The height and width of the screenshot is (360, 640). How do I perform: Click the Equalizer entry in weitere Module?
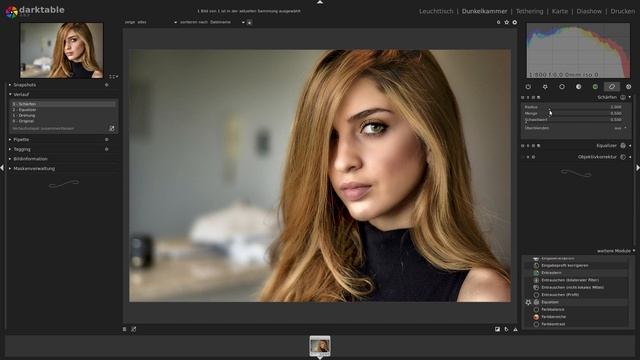549,302
